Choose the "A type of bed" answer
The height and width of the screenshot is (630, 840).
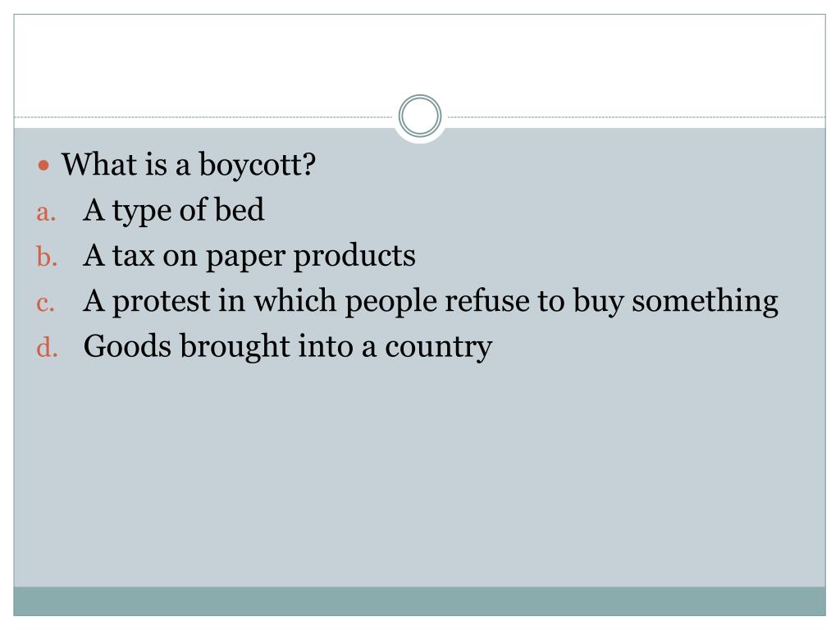coord(174,211)
